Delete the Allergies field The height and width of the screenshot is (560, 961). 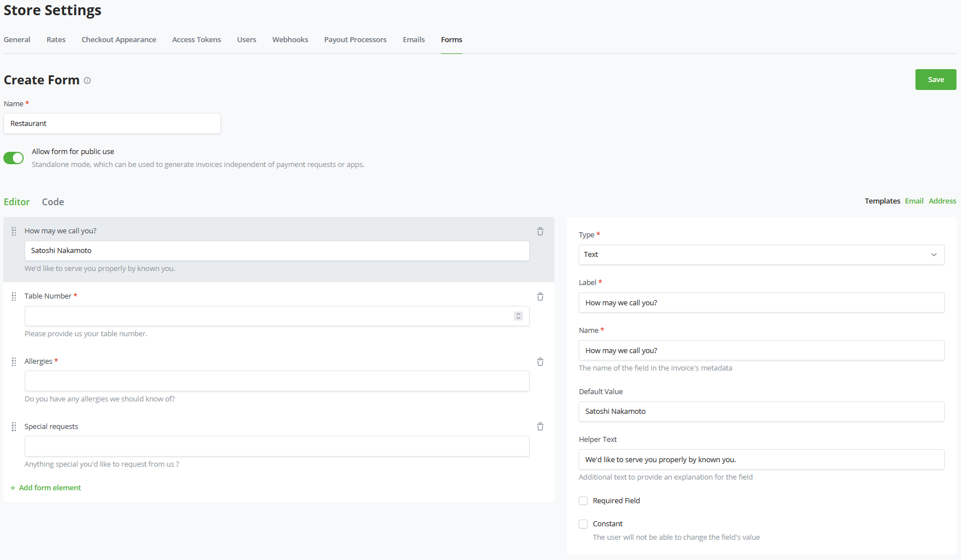pyautogui.click(x=540, y=362)
